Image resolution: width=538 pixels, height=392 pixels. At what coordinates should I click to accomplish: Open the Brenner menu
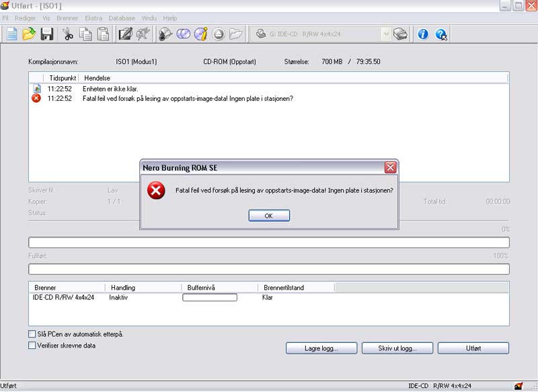point(67,18)
